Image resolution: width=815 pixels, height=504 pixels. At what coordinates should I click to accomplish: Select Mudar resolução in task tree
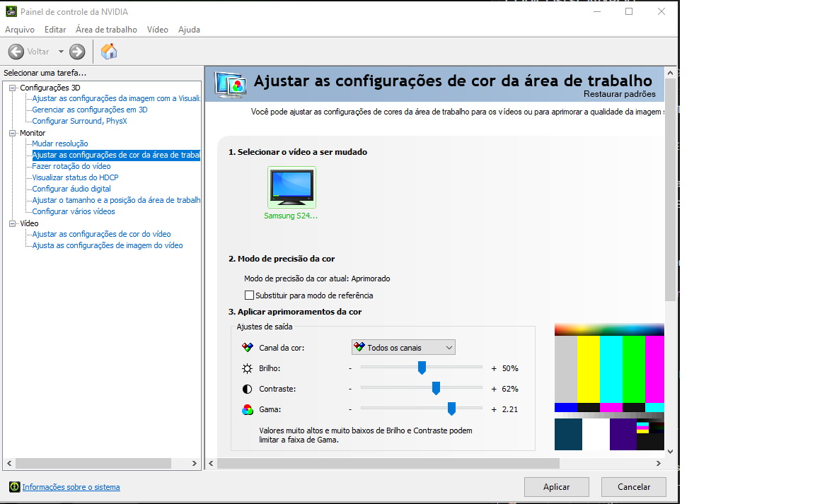coord(59,143)
